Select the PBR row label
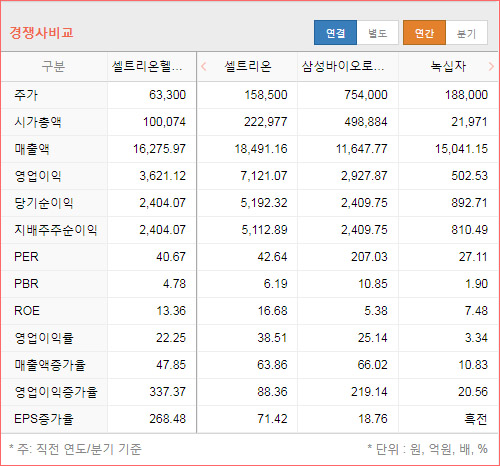The height and width of the screenshot is (466, 500). point(26,284)
